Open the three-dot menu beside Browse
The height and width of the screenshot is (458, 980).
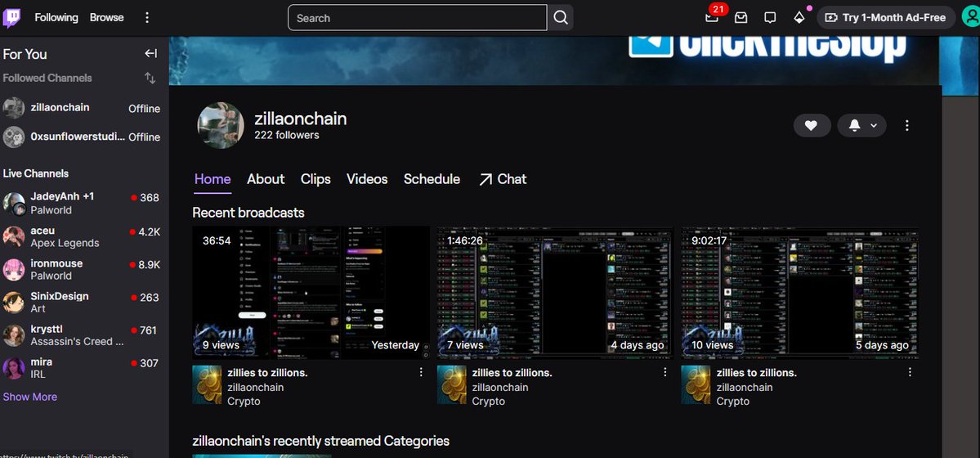147,17
